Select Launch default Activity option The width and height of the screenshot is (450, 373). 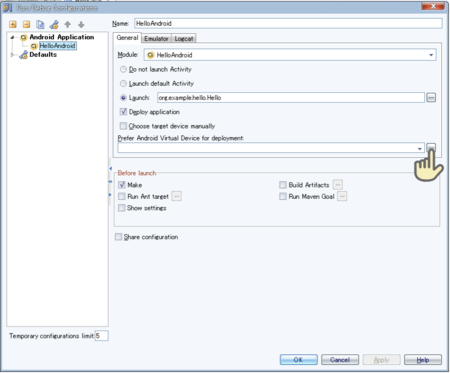coord(123,83)
